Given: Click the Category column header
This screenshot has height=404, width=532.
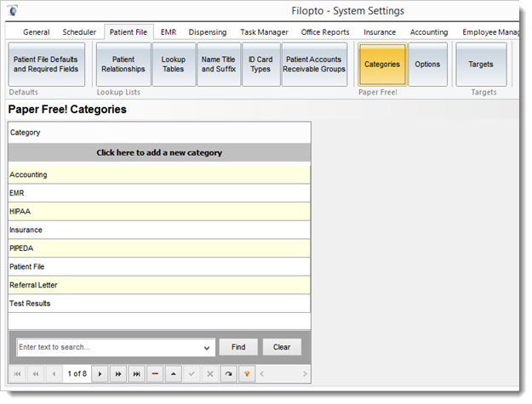Looking at the screenshot, I should 159,133.
